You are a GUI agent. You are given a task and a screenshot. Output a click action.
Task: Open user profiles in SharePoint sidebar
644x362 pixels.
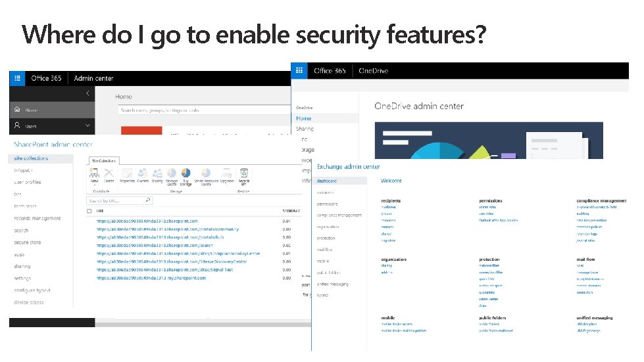[x=28, y=182]
